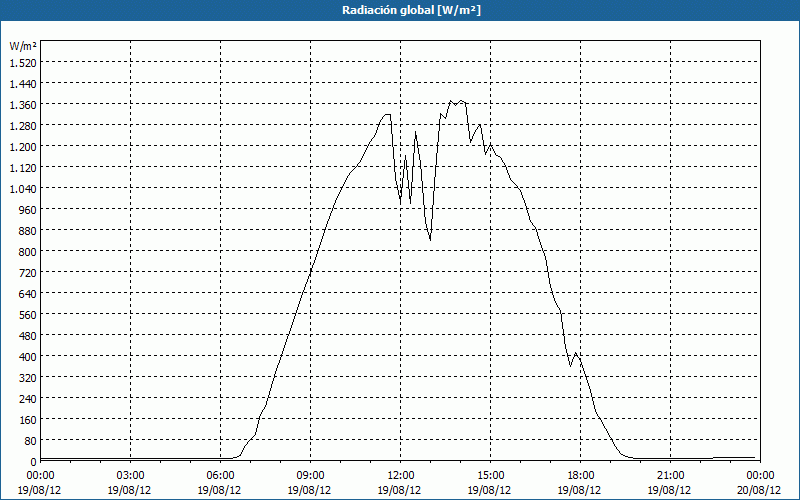Click the y-axis label "960"
The height and width of the screenshot is (500, 800).
(x=28, y=210)
